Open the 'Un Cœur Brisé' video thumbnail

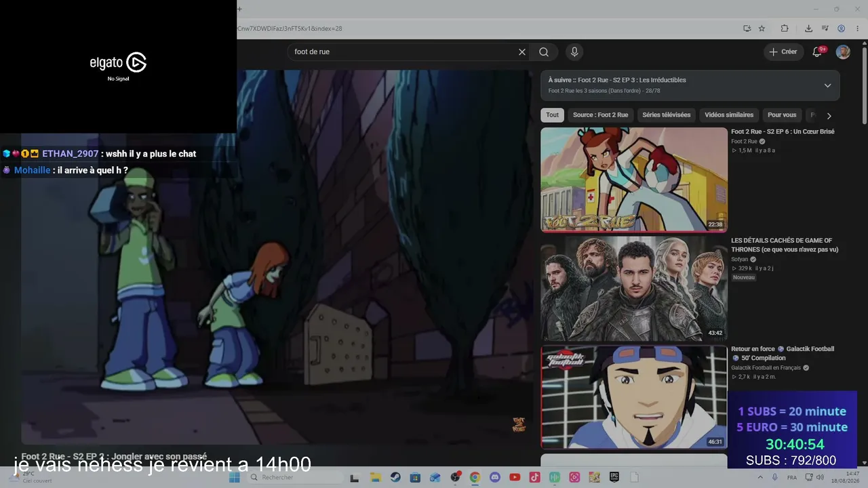click(634, 180)
